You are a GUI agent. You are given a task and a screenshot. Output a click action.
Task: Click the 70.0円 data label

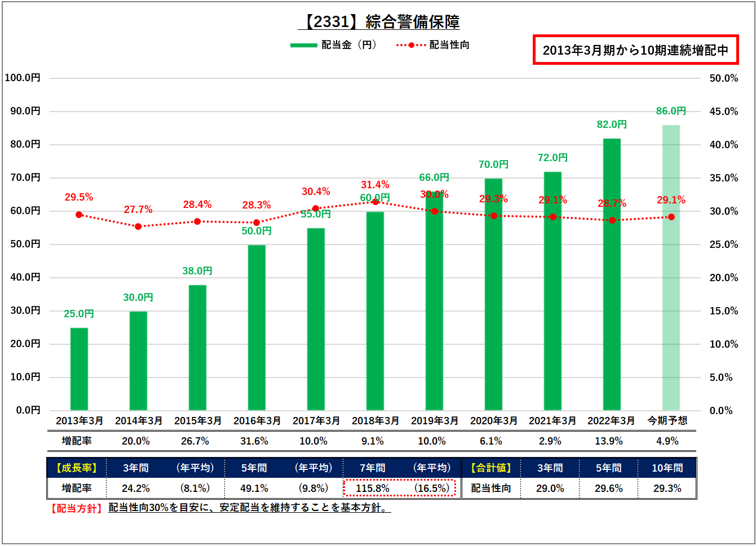[493, 165]
